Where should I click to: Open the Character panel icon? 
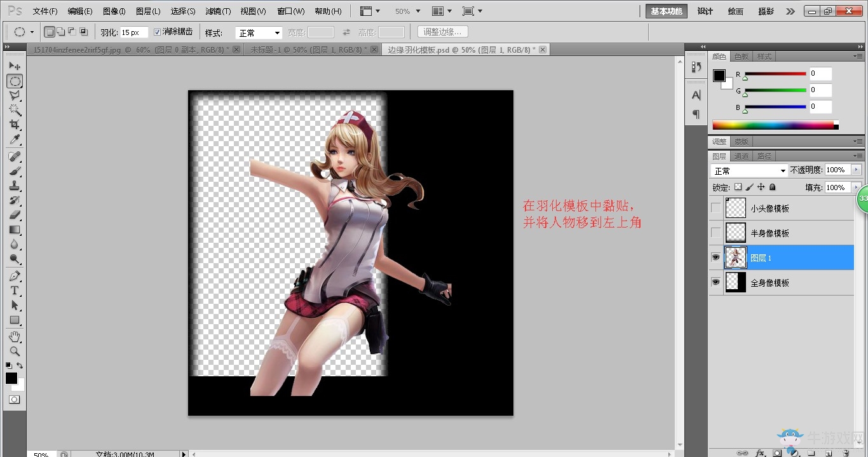696,95
